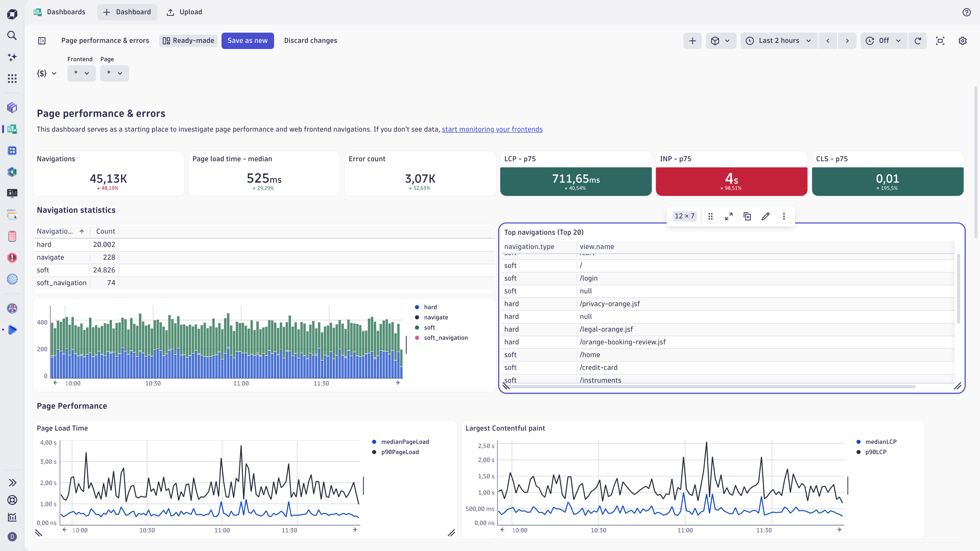Screen dimensions: 980x551
Task: Open the Dashboards tab
Action: (x=60, y=12)
